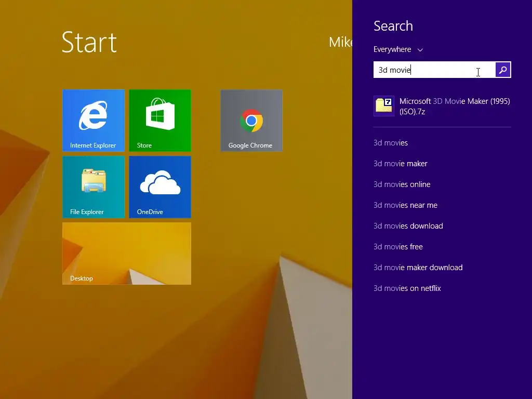Select suggestion '3d movies'
This screenshot has width=532, height=399.
click(391, 143)
